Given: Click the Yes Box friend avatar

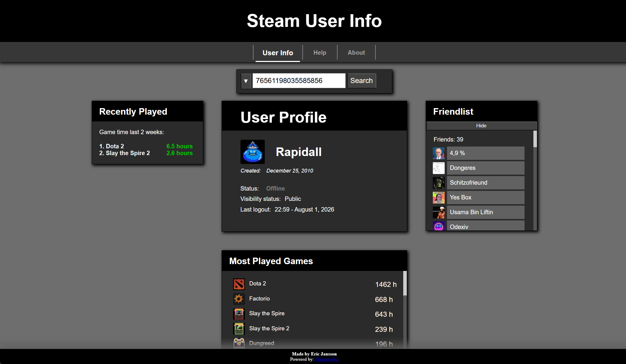Looking at the screenshot, I should (x=438, y=198).
